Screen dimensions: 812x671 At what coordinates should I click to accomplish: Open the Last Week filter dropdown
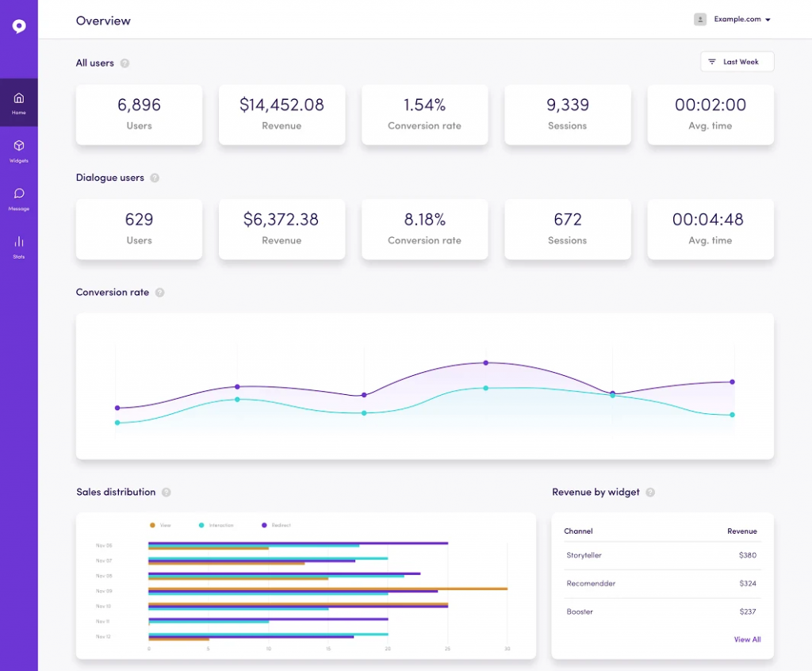pos(737,62)
